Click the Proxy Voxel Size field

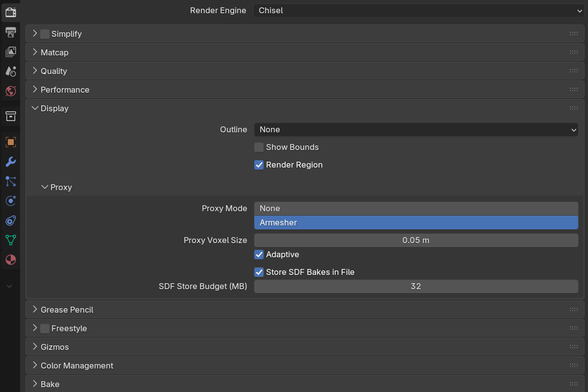pos(416,240)
